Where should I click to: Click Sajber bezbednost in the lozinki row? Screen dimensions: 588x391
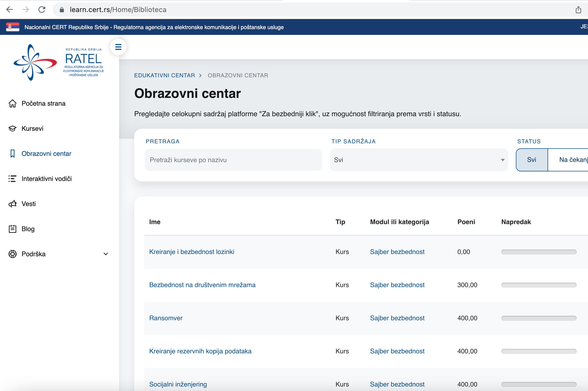tap(397, 252)
